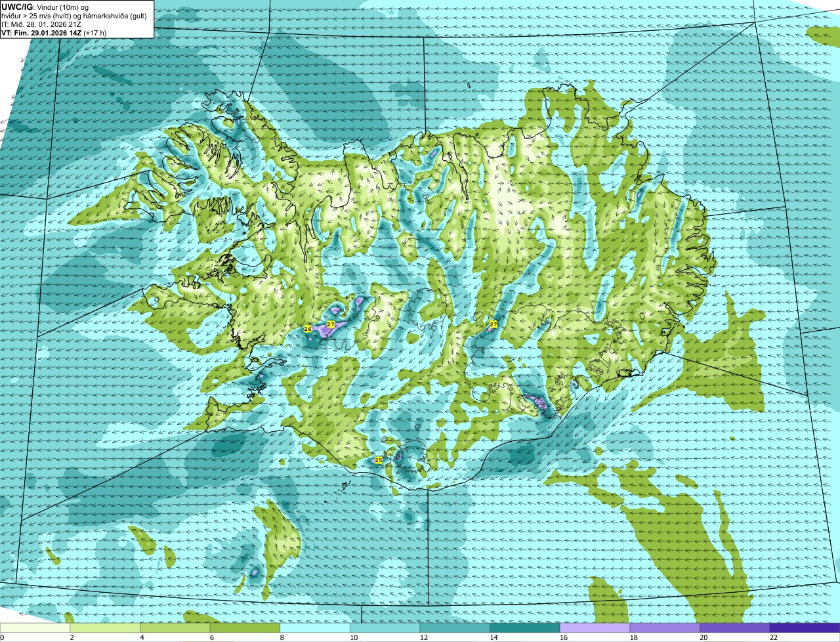Pick the blue-violet 20–22 m/s legend swatch

coord(734,628)
